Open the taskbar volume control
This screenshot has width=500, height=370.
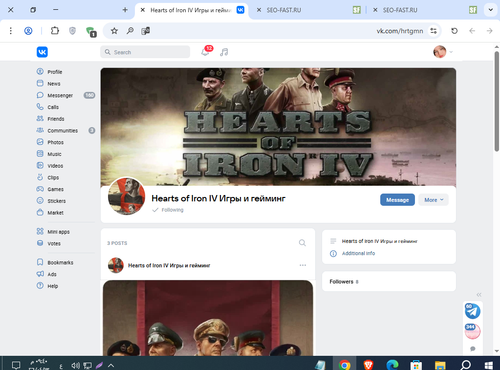tap(75, 365)
